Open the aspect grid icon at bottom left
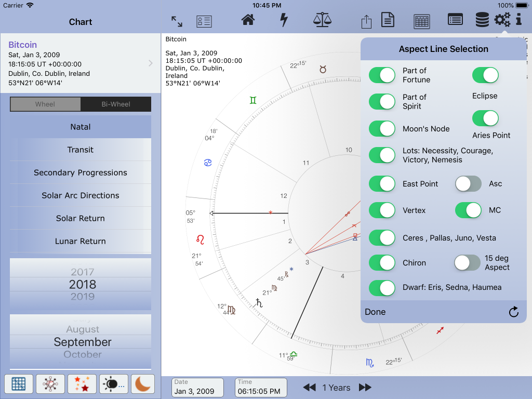This screenshot has width=532, height=399. point(19,384)
